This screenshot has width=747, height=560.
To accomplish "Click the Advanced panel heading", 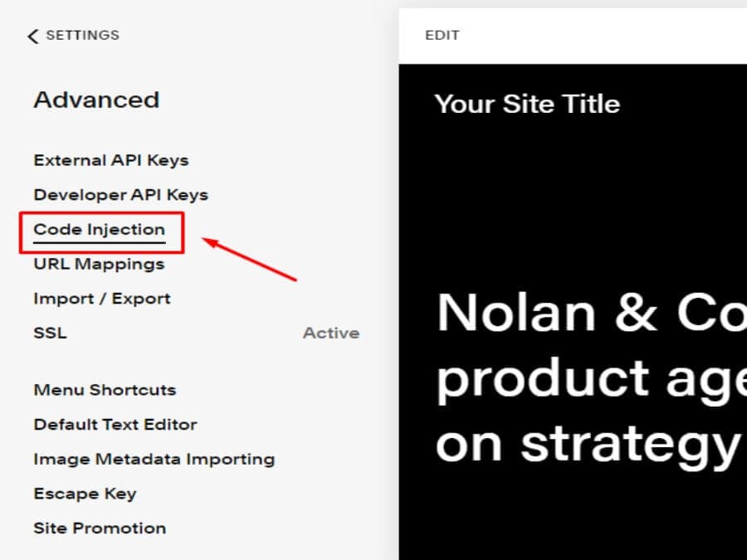I will (96, 100).
